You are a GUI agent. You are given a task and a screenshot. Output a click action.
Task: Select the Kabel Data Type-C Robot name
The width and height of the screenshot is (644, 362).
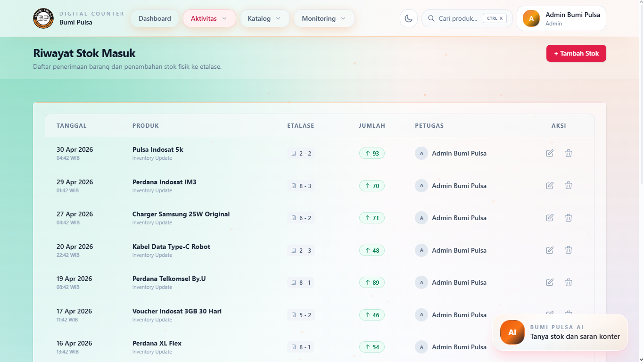(171, 247)
